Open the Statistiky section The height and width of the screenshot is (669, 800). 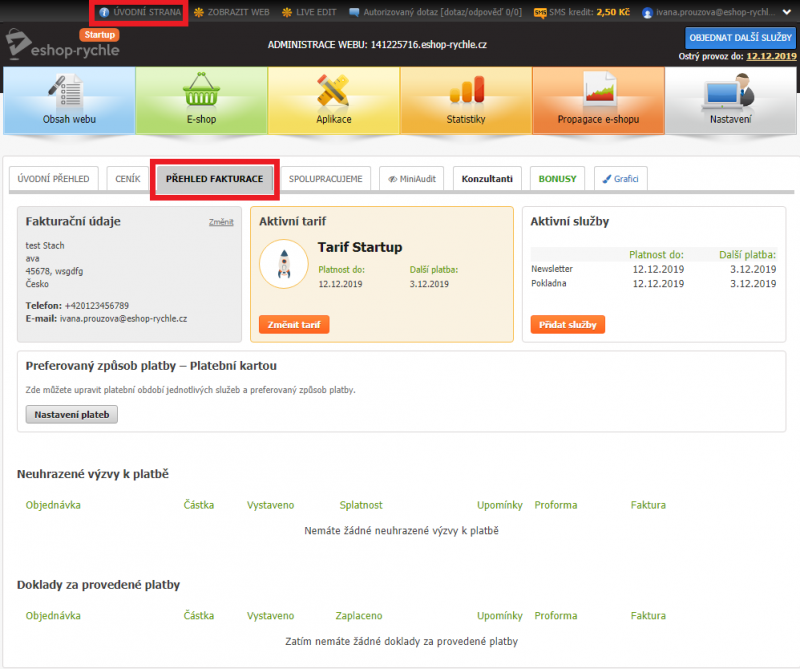466,101
